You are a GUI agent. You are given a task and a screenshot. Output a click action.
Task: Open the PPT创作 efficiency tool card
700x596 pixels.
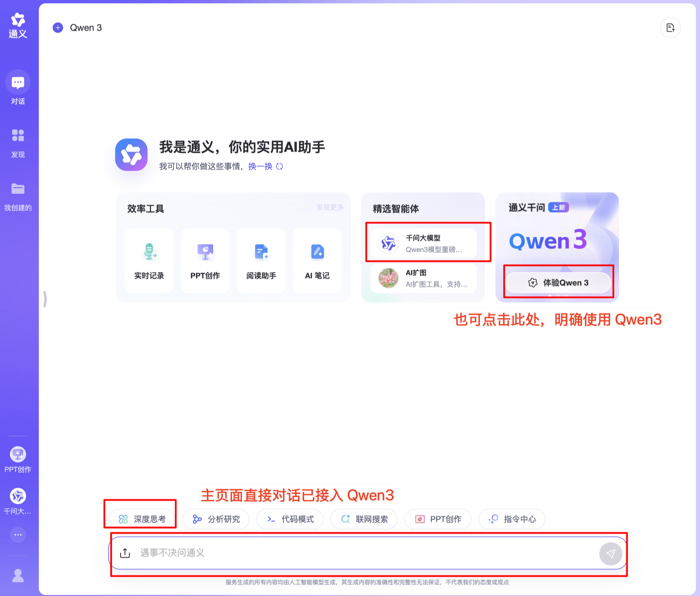click(x=205, y=261)
